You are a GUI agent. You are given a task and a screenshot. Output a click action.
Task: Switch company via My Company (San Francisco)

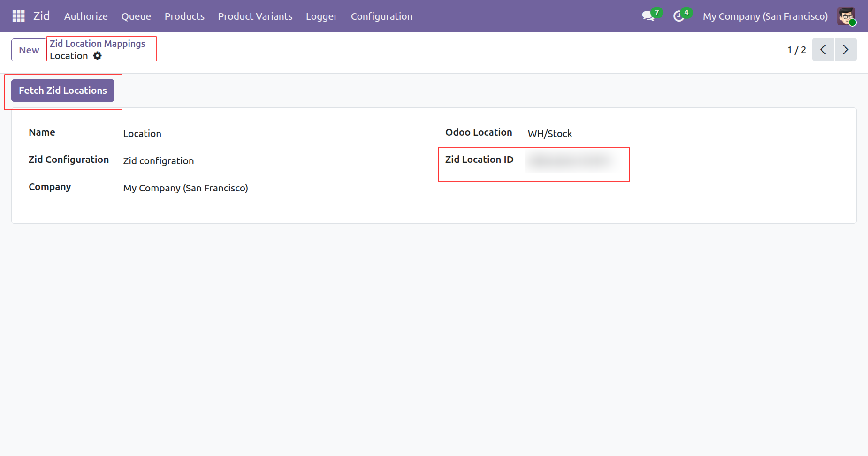(x=765, y=16)
